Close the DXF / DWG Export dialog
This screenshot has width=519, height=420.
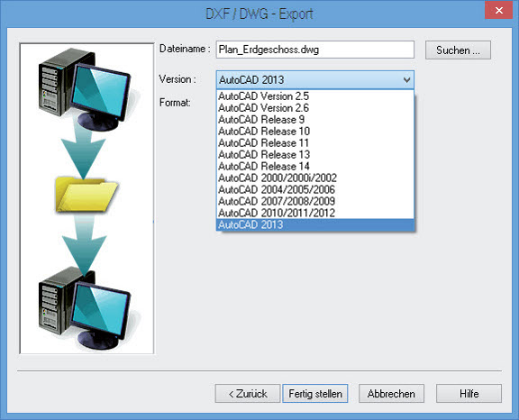click(499, 10)
